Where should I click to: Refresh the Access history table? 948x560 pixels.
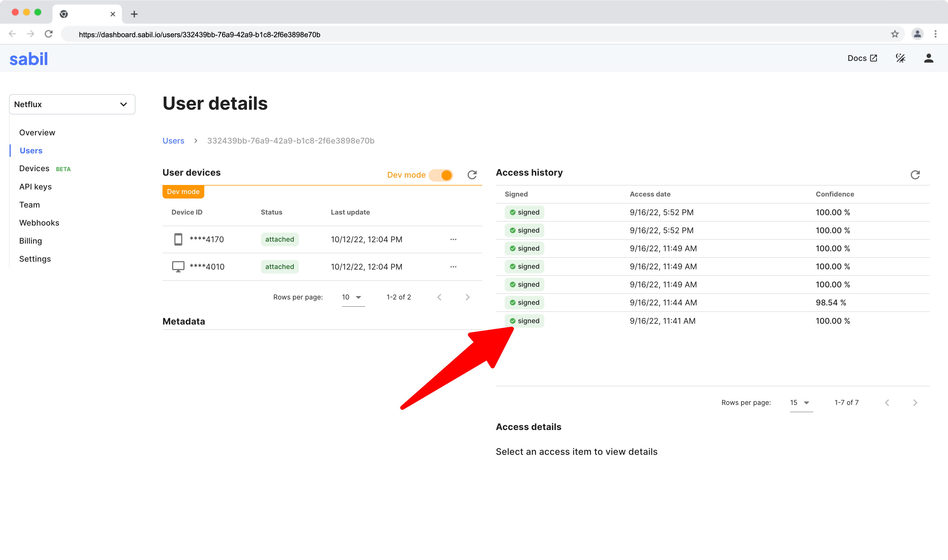point(915,175)
